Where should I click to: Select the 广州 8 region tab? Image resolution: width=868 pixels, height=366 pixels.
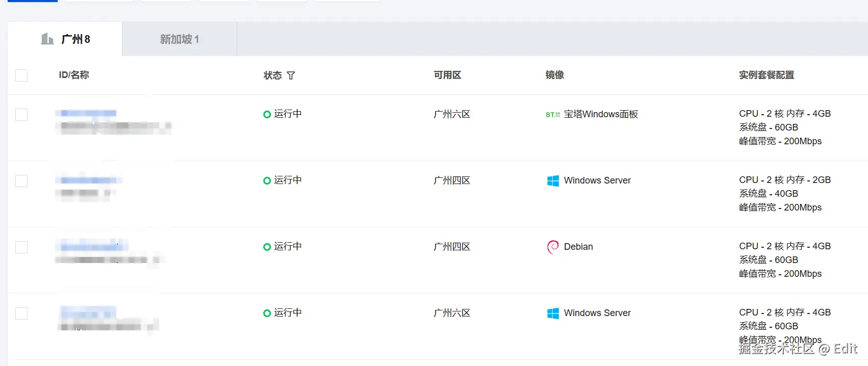click(75, 39)
